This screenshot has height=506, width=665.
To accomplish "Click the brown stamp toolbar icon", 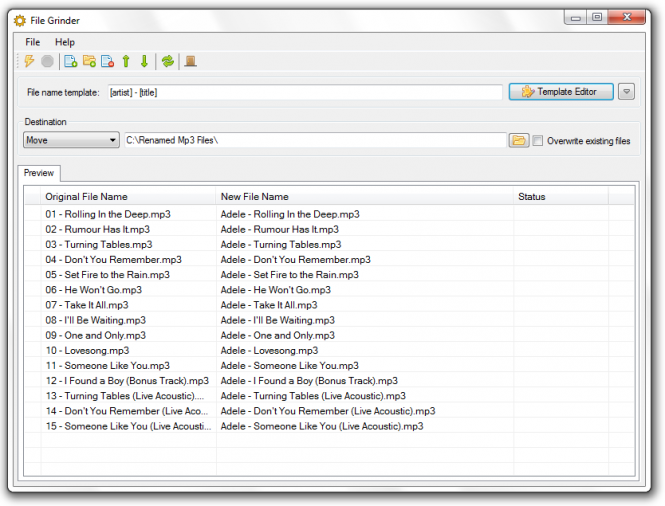I will tap(190, 62).
